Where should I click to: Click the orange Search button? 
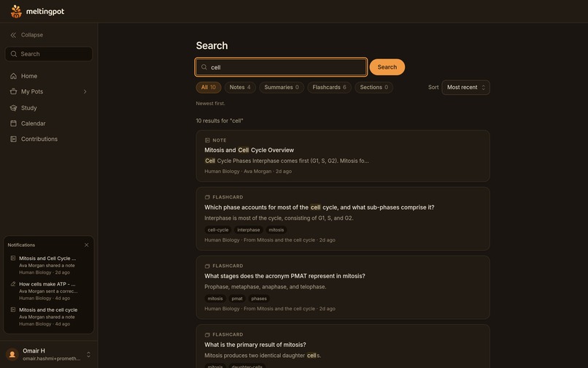387,67
